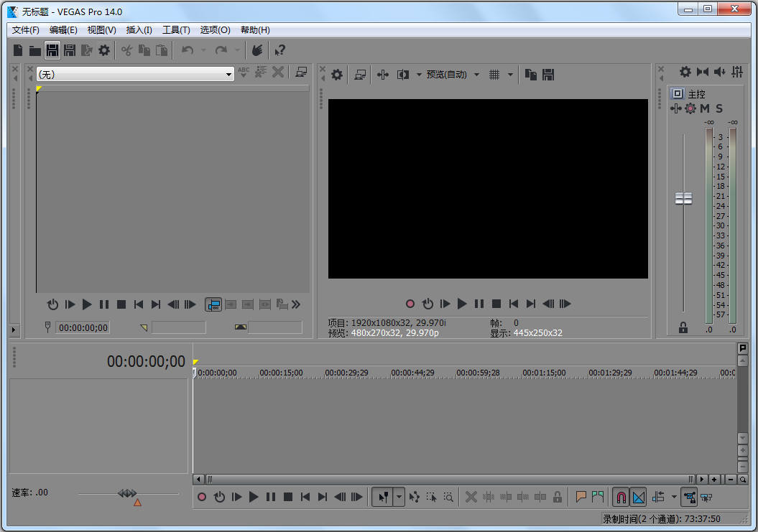The width and height of the screenshot is (758, 532).
Task: Copy the preview snapshot to clipboard
Action: pos(531,74)
